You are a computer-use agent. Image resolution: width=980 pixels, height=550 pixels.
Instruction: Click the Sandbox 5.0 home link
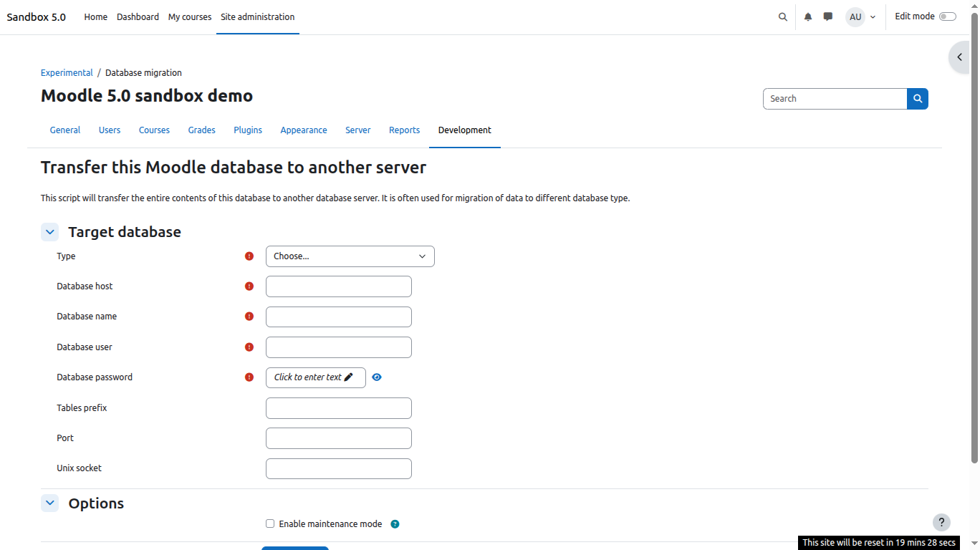pos(36,16)
